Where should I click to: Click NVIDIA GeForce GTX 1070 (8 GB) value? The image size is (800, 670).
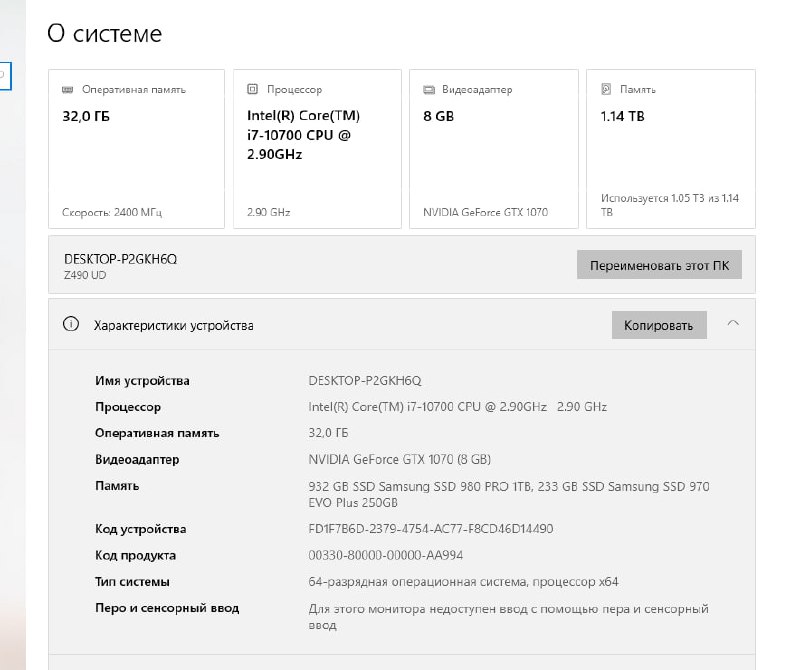(399, 460)
